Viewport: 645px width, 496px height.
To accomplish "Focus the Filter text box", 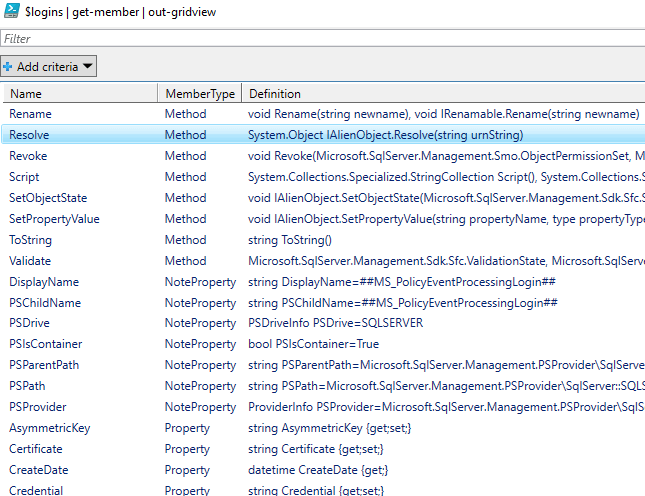I will coord(322,39).
